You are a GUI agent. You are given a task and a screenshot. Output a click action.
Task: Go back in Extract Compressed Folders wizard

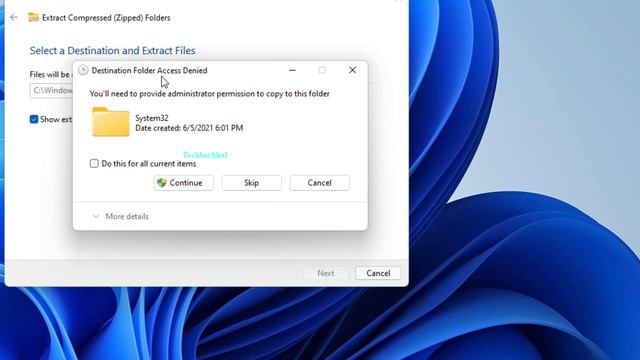tap(14, 18)
